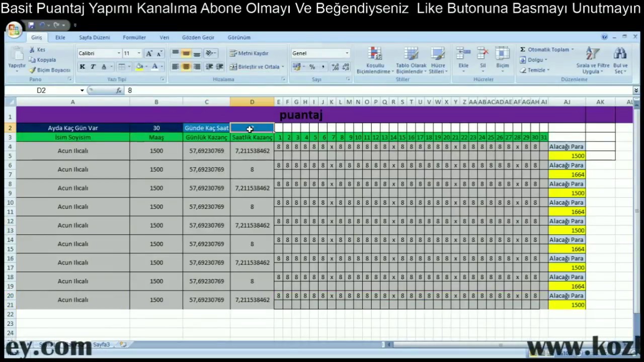Switch to Sayfa Düzeni tab
Image resolution: width=644 pixels, height=362 pixels.
click(94, 37)
